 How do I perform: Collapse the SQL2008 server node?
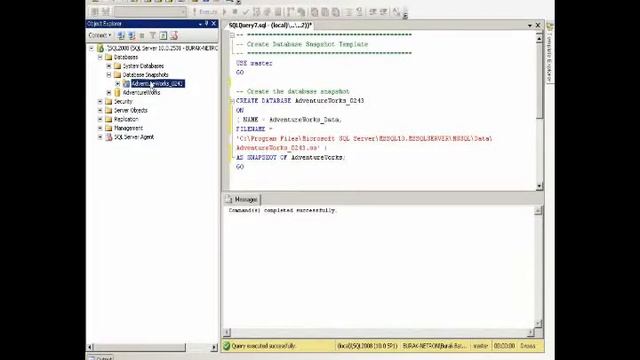click(91, 48)
